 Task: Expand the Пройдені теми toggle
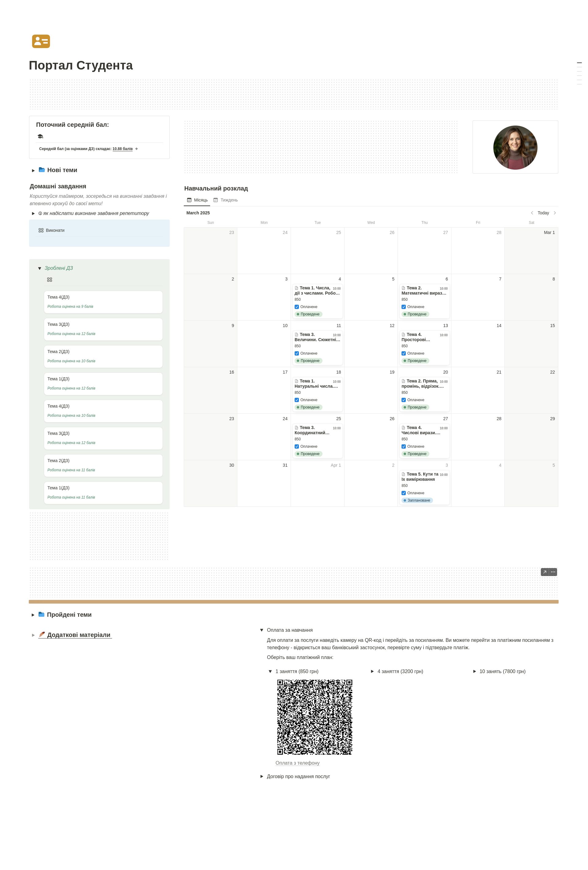pos(33,615)
